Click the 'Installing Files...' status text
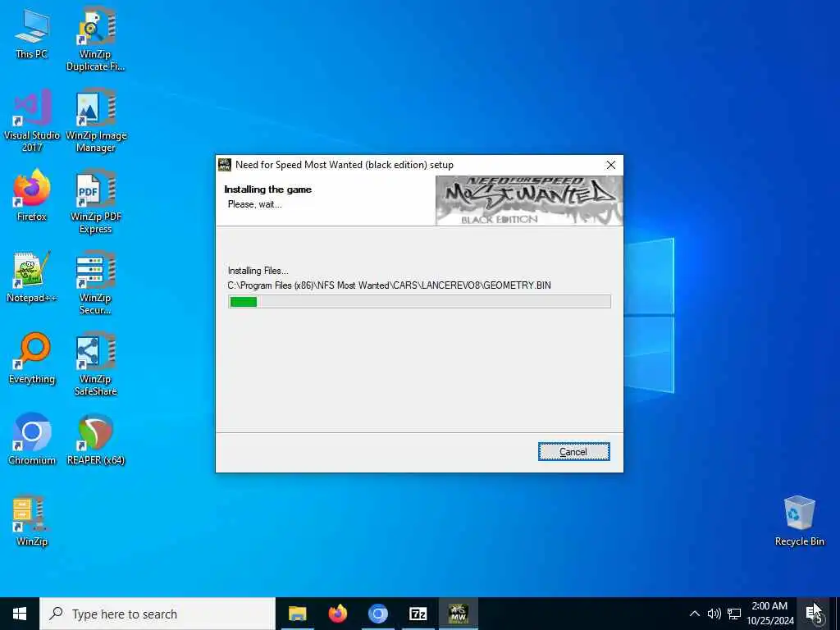Image resolution: width=840 pixels, height=630 pixels. pos(258,271)
